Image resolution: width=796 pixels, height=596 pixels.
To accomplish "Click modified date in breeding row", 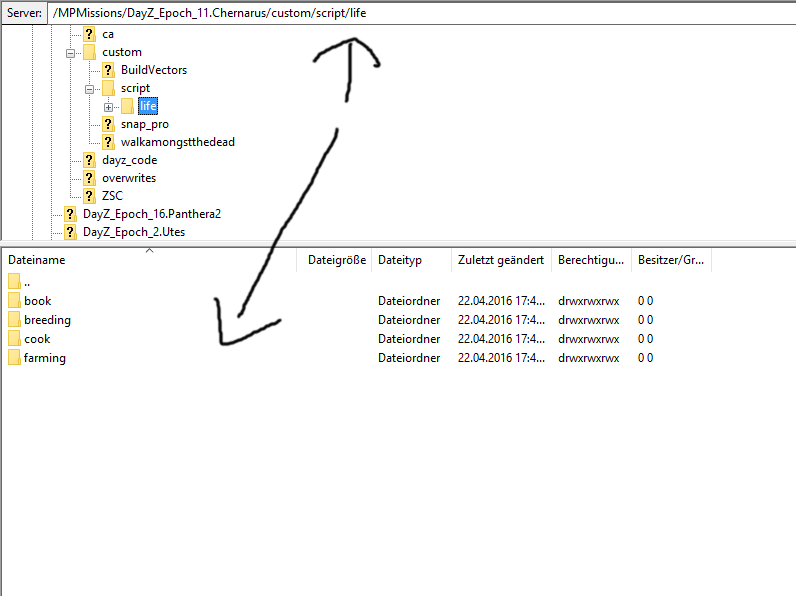I will [501, 320].
